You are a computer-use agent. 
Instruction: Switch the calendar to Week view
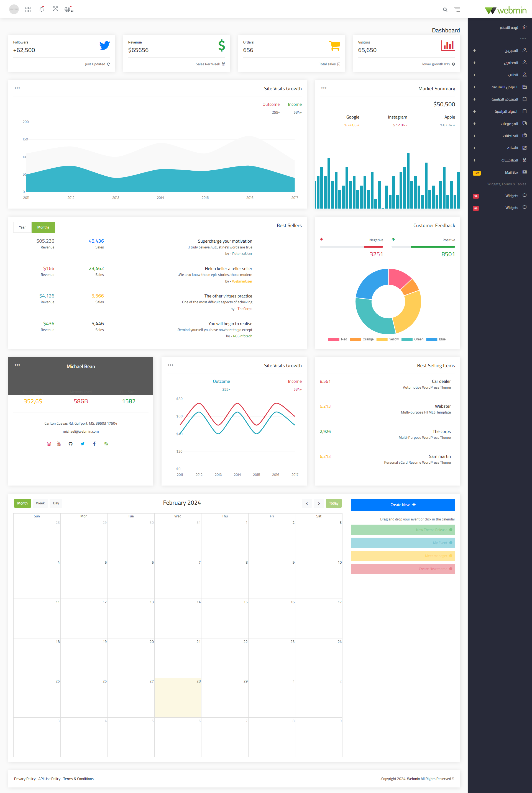(40, 503)
